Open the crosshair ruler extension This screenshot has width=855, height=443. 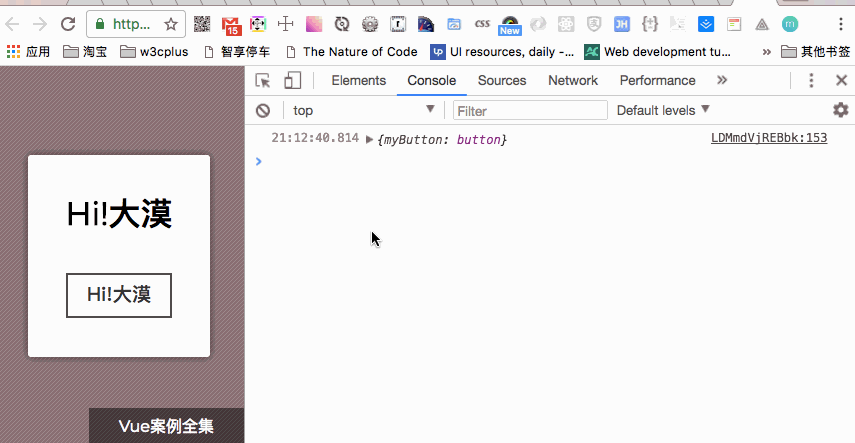point(286,24)
